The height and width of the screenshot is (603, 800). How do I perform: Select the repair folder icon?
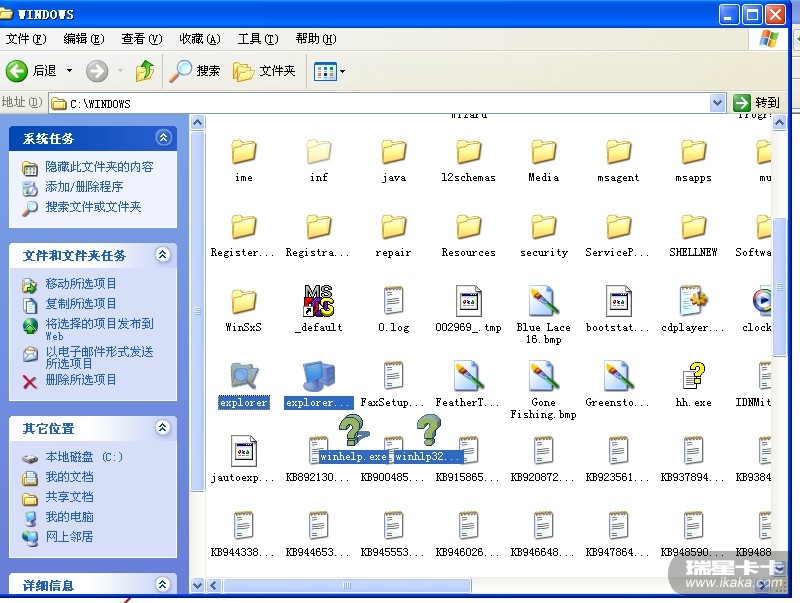point(393,227)
